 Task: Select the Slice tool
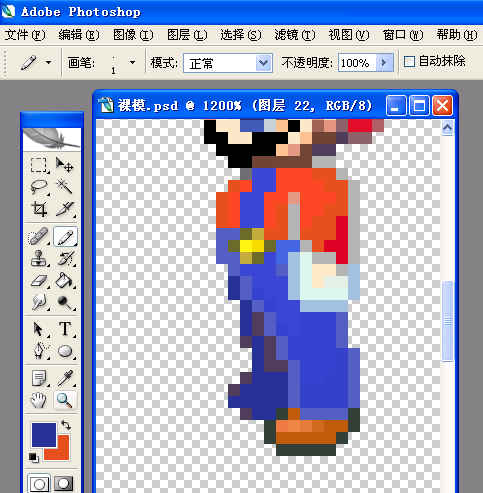65,209
